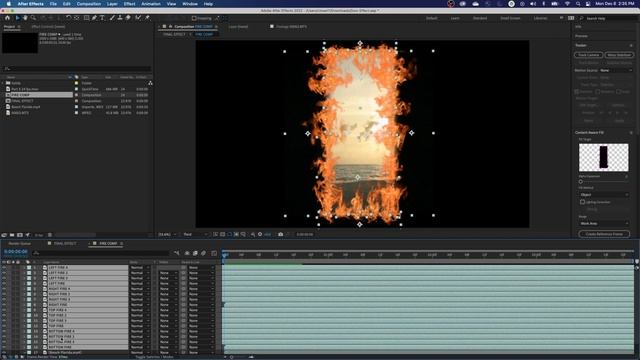The width and height of the screenshot is (640, 360).
Task: Select the Pen tool
Action: (x=94, y=18)
